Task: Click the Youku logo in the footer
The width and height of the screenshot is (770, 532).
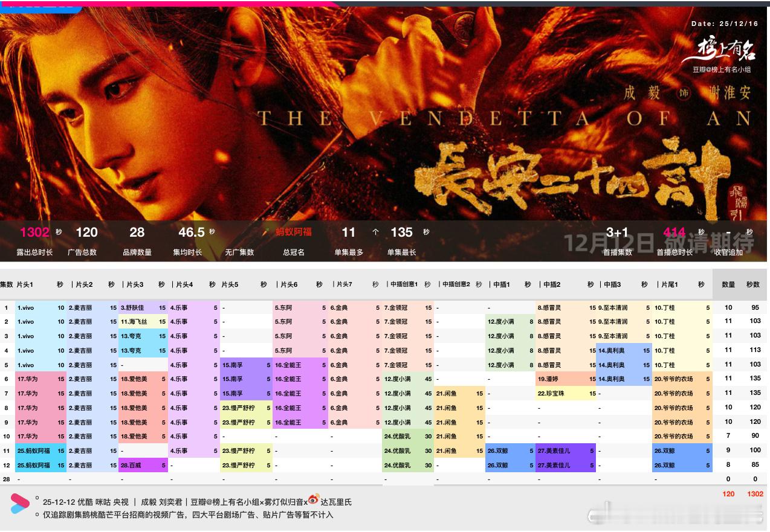Action: 20,504
